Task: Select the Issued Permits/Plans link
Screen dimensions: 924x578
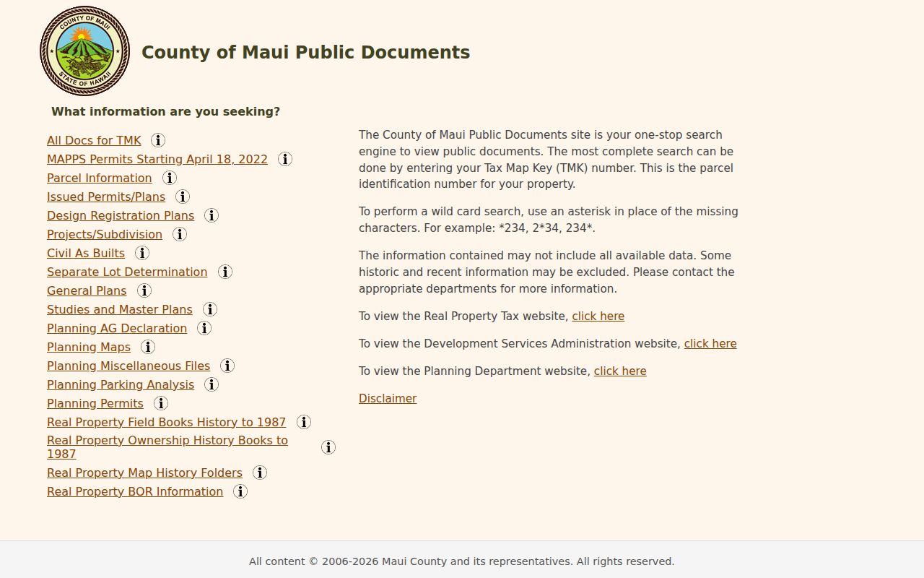Action: pyautogui.click(x=106, y=197)
